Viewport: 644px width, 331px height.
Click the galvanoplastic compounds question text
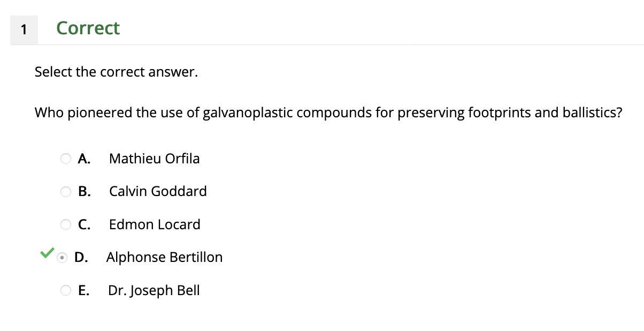click(328, 112)
